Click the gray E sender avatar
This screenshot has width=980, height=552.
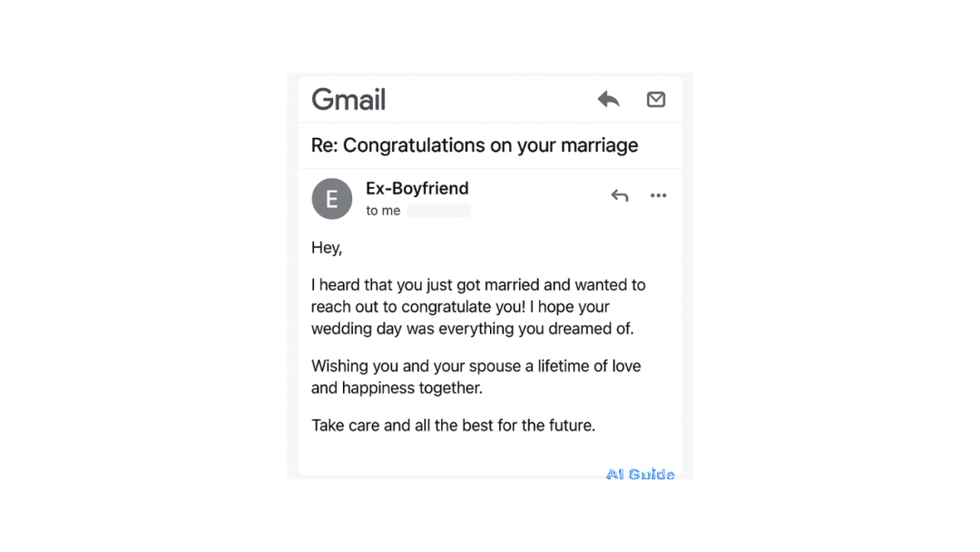(332, 199)
